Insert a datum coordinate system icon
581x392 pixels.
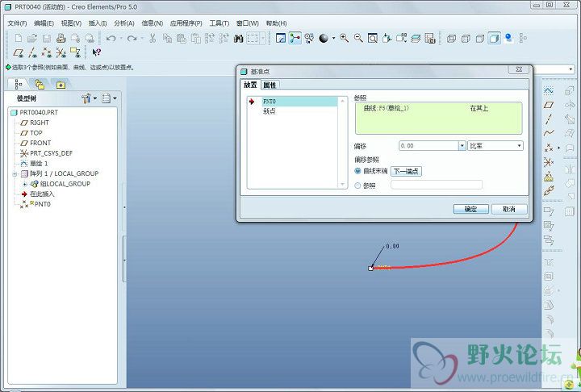(549, 162)
